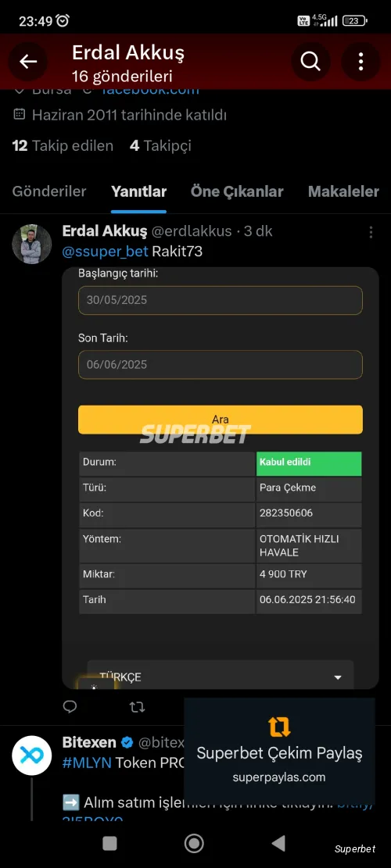Image resolution: width=391 pixels, height=868 pixels.
Task: Switch to the Öne Çıkanlar tab
Action: click(237, 191)
